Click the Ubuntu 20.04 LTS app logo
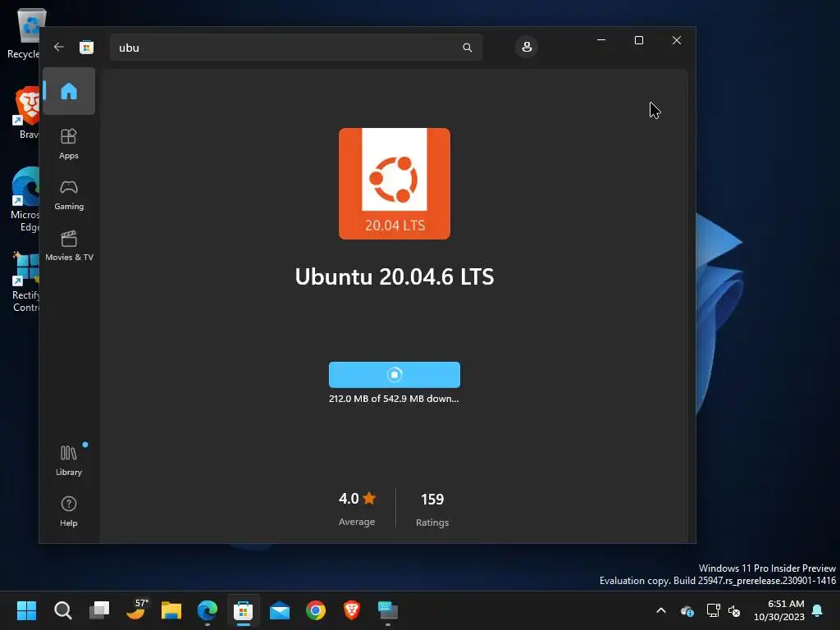The image size is (840, 630). 395,184
